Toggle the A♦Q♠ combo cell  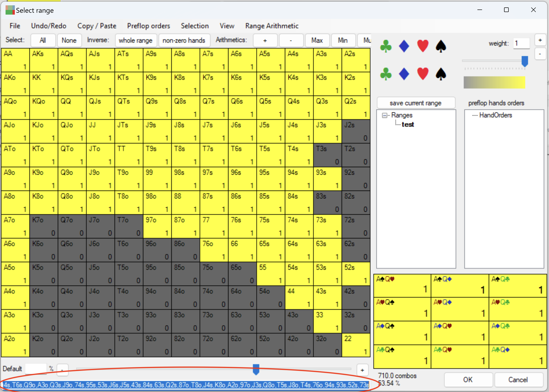[x=402, y=333]
